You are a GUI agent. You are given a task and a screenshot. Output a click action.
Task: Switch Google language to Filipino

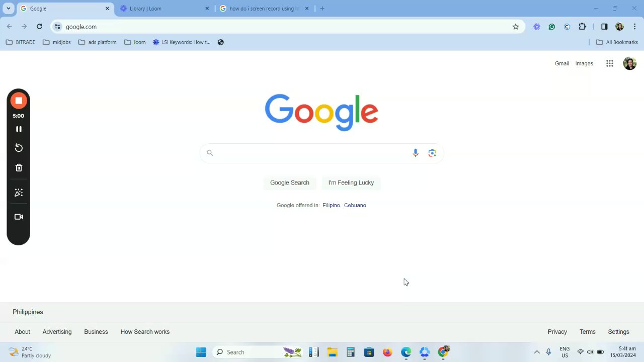(331, 205)
